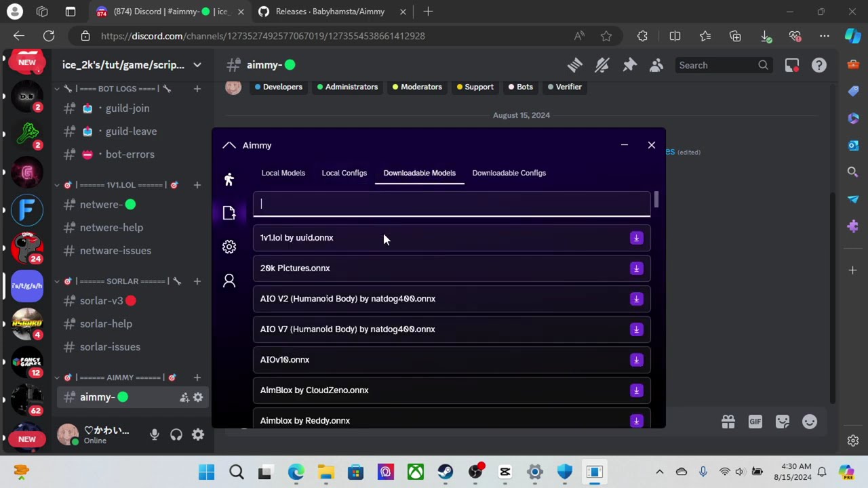
Task: Toggle Discord member list icon
Action: click(x=656, y=65)
